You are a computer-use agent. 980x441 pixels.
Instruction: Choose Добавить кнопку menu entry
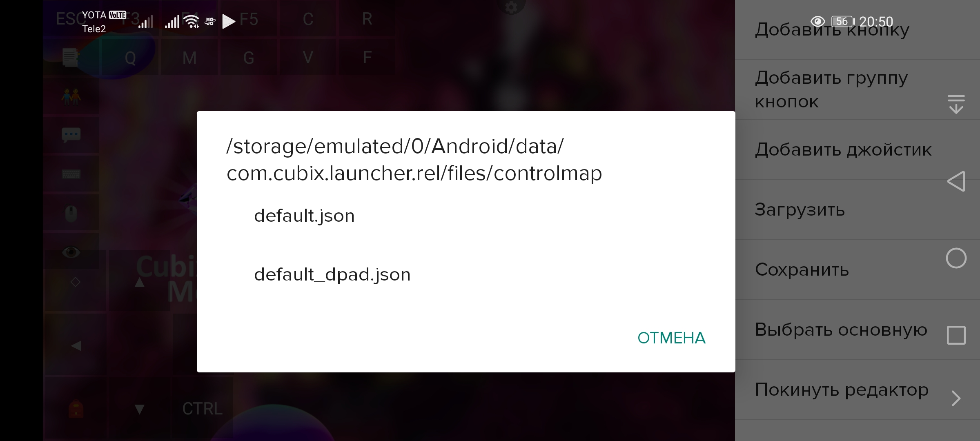click(x=857, y=30)
